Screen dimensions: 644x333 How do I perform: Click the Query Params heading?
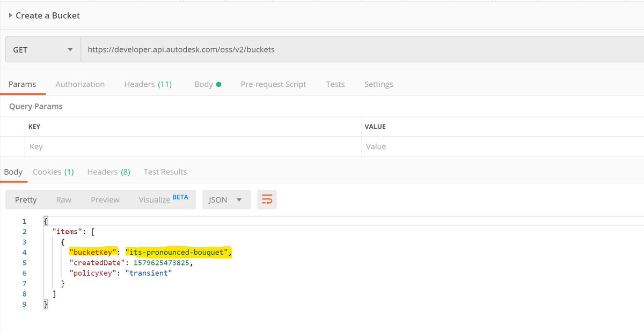35,106
